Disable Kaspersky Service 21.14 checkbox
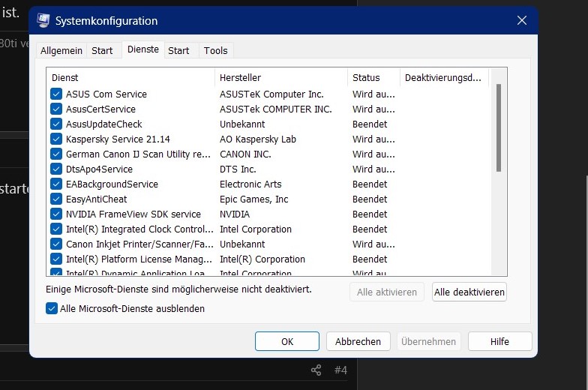Screen dimensions: 588x390 (56, 139)
